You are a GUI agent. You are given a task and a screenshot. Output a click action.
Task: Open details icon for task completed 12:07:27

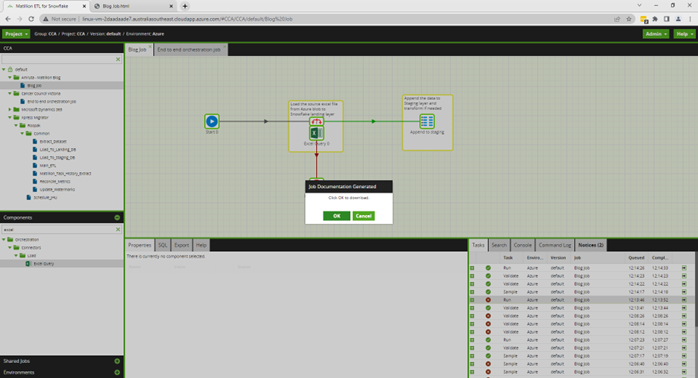pos(684,340)
